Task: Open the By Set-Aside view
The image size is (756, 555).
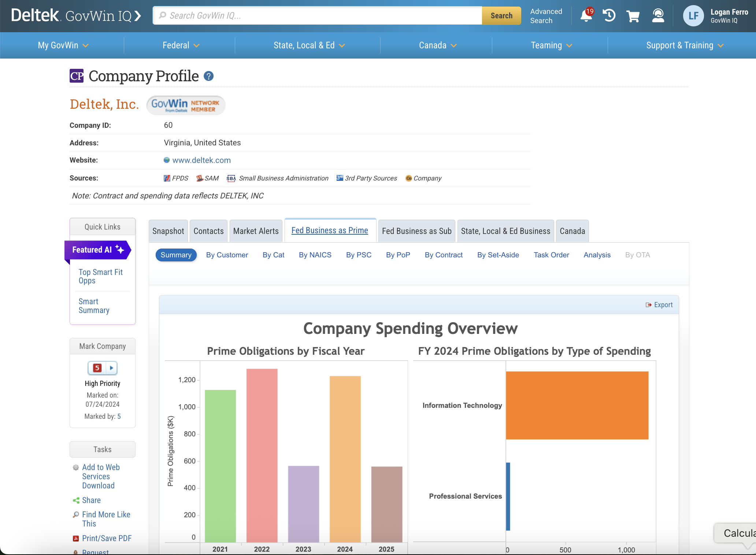Action: coord(498,255)
